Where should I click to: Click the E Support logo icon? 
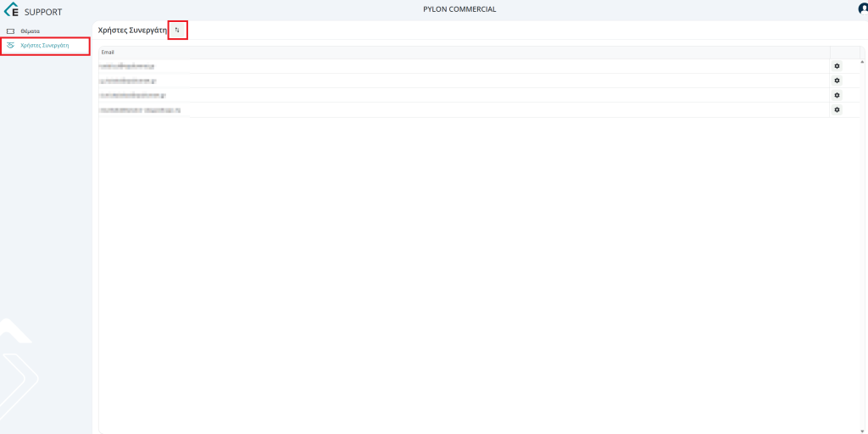(12, 11)
